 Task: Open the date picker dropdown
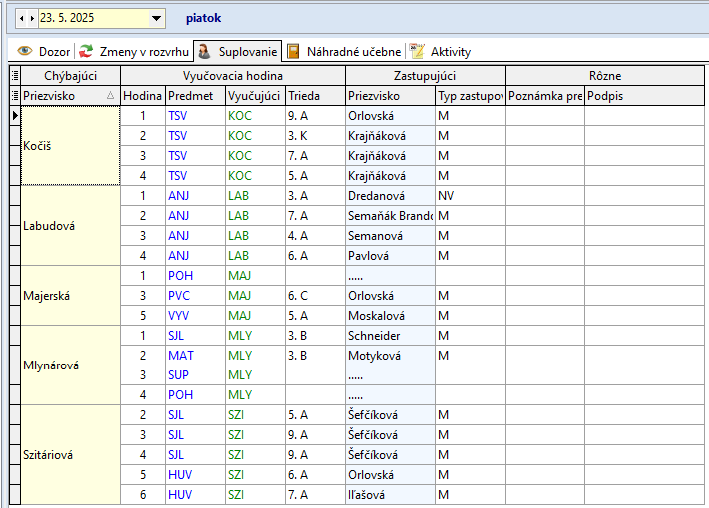[156, 19]
